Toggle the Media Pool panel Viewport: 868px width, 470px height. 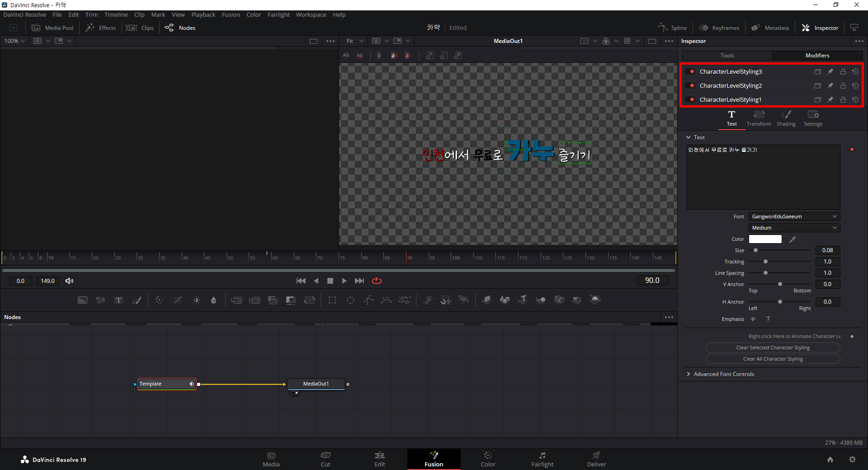tap(52, 28)
